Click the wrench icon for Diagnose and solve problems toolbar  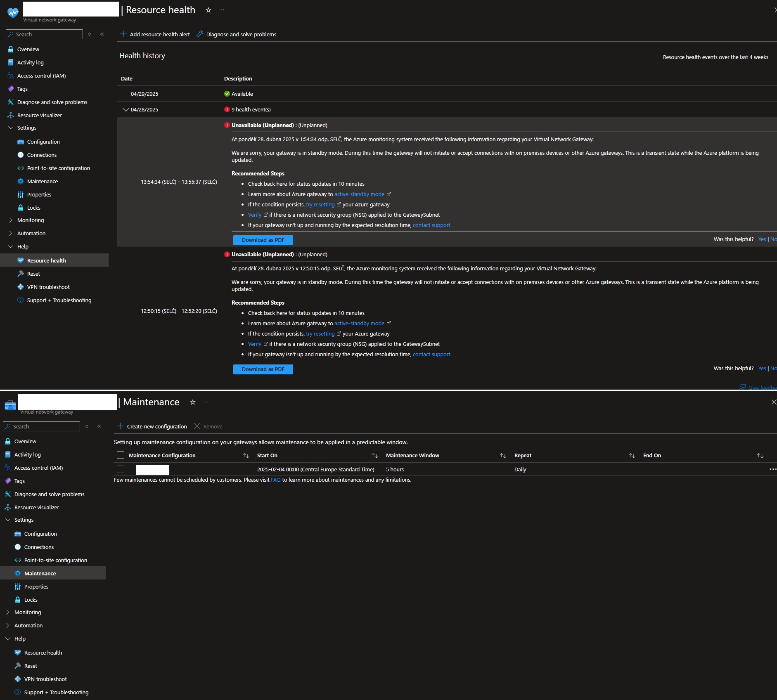pyautogui.click(x=200, y=34)
